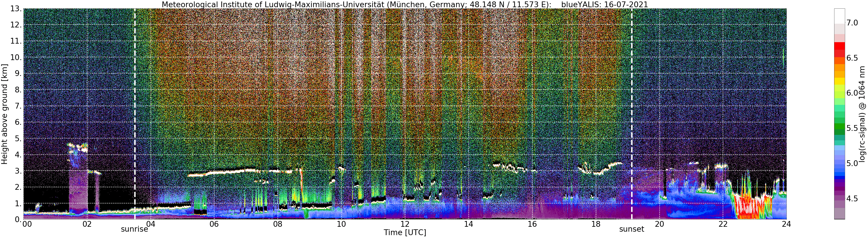Click the time tick label '20'
The width and height of the screenshot is (868, 238).
point(659,224)
